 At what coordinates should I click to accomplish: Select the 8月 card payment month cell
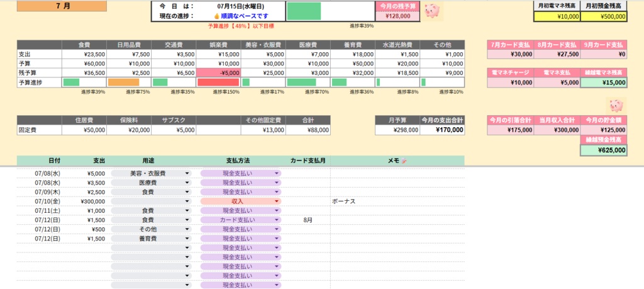point(308,220)
